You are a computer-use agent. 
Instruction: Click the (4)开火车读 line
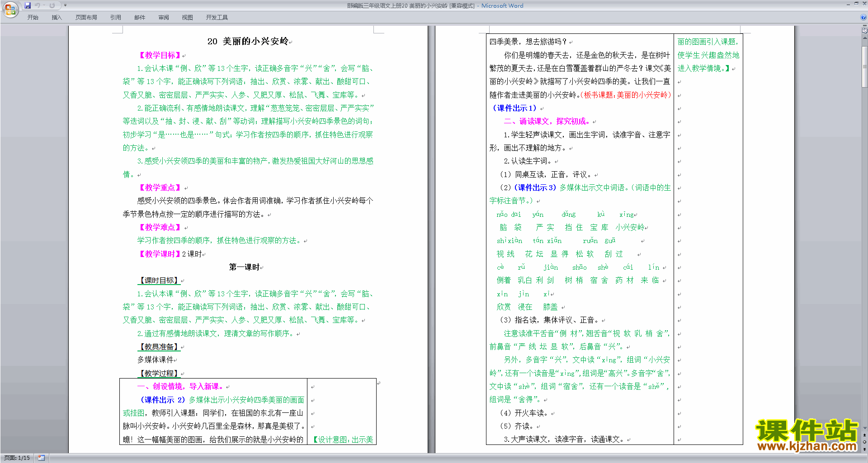point(524,413)
